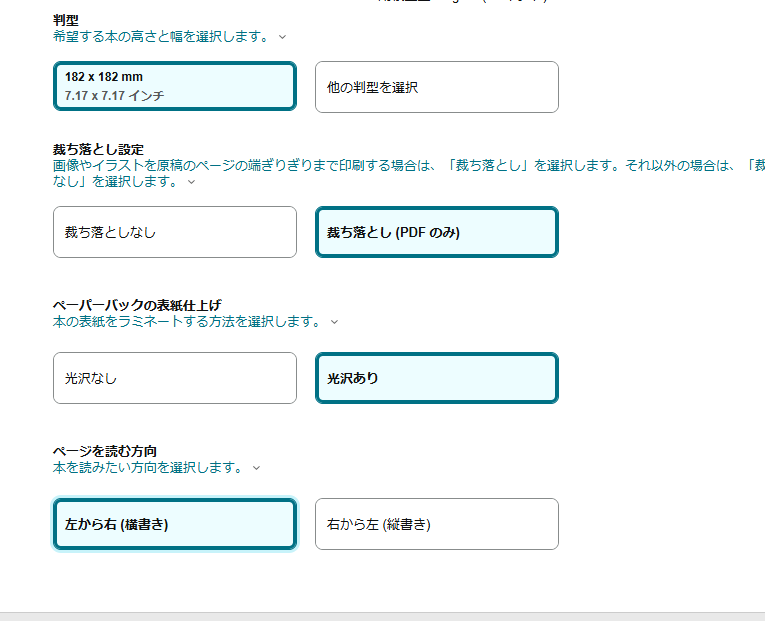Open link 本の表紙をラミネートする方法を選択します
Viewport: 765px width, 623px height.
click(x=187, y=322)
